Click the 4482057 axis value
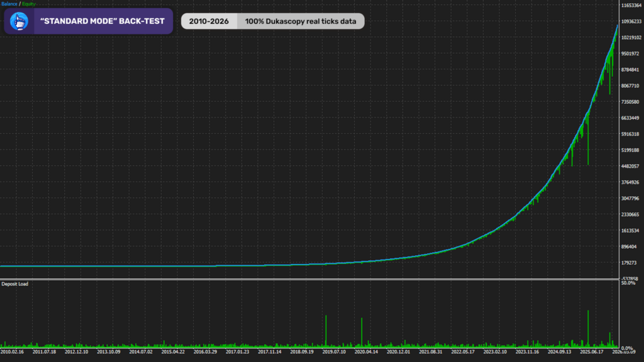This screenshot has width=644, height=362. [631, 166]
